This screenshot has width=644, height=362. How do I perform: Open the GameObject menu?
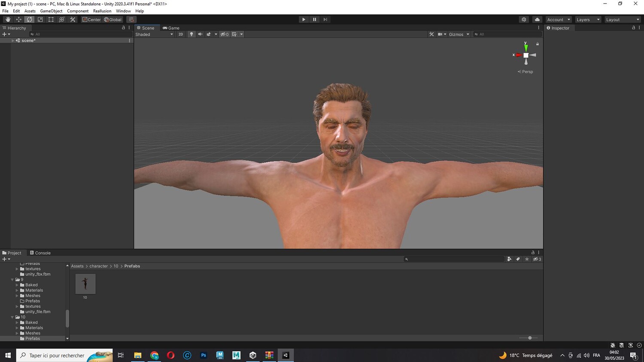[x=51, y=11]
